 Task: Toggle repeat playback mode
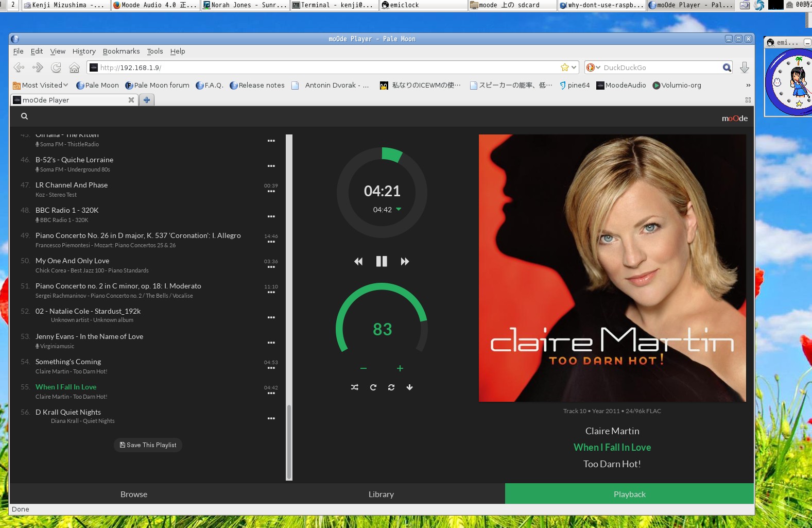click(373, 387)
